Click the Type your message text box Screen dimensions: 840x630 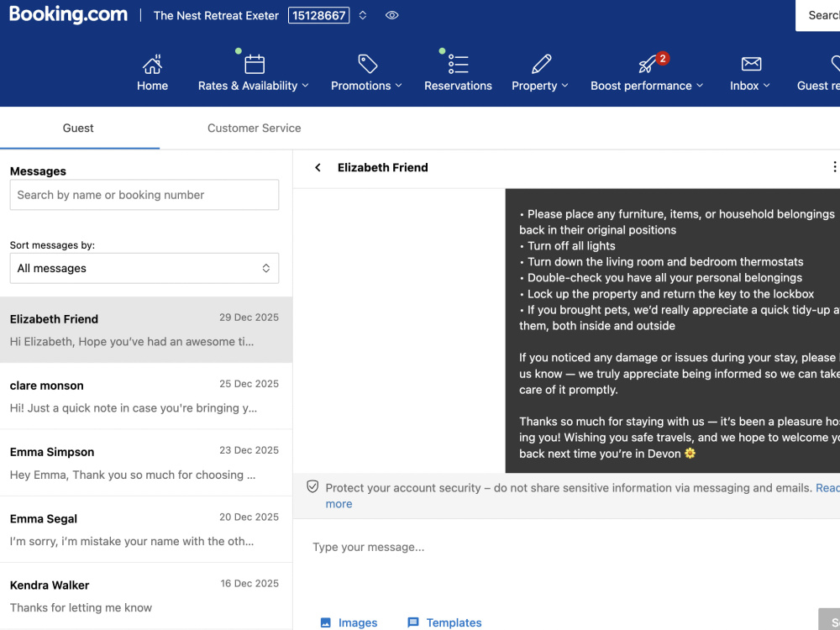(568, 547)
